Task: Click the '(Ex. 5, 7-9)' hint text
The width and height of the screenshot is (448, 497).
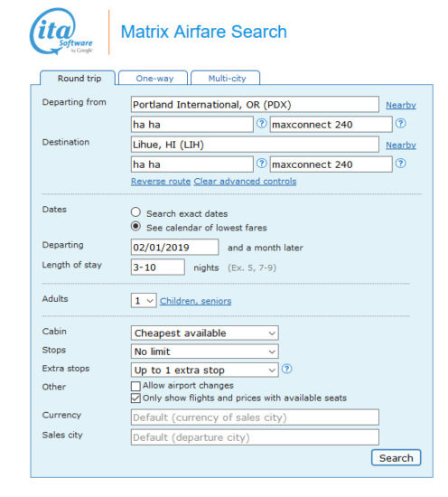Action: (252, 267)
